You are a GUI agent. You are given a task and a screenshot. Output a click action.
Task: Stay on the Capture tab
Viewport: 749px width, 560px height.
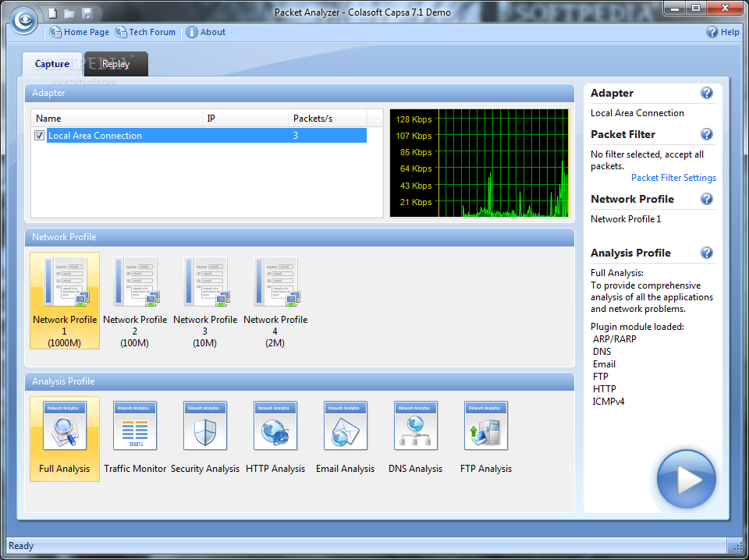[x=51, y=63]
